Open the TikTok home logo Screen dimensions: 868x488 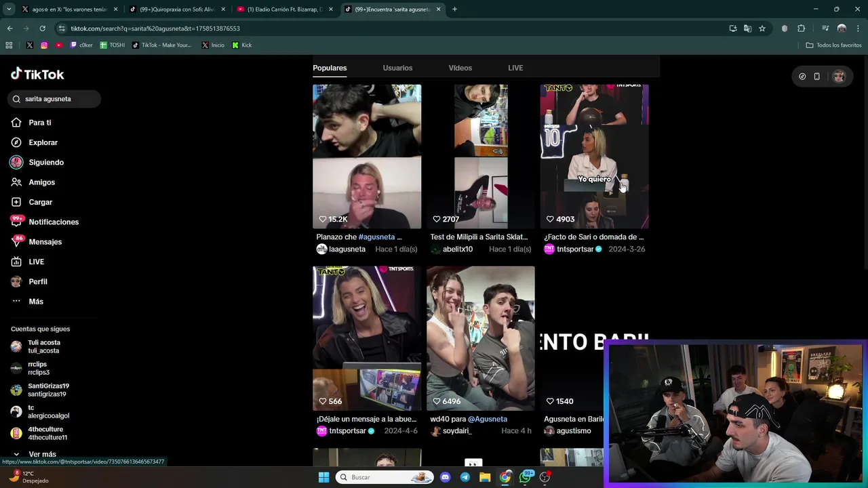point(37,74)
